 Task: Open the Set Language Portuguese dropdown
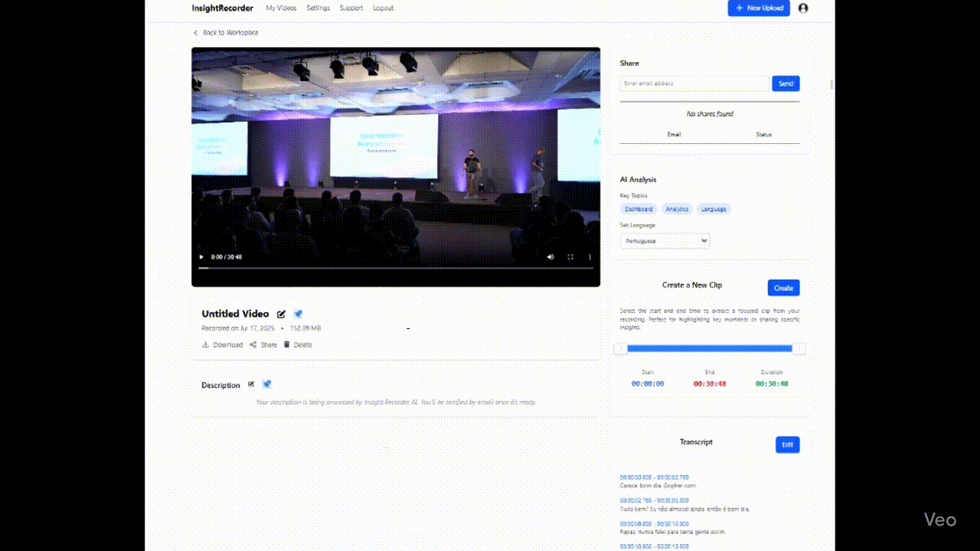pos(665,241)
